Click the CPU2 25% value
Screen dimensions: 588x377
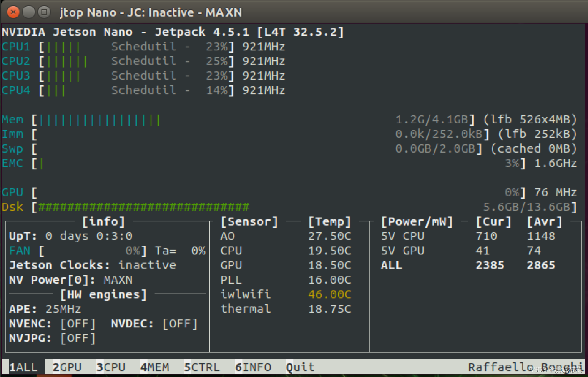[217, 61]
